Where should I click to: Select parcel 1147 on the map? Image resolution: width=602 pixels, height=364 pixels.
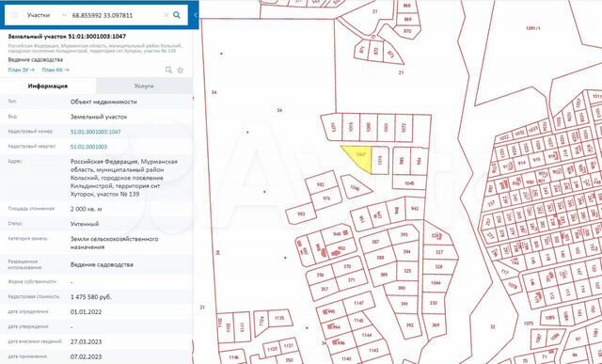pos(358,303)
